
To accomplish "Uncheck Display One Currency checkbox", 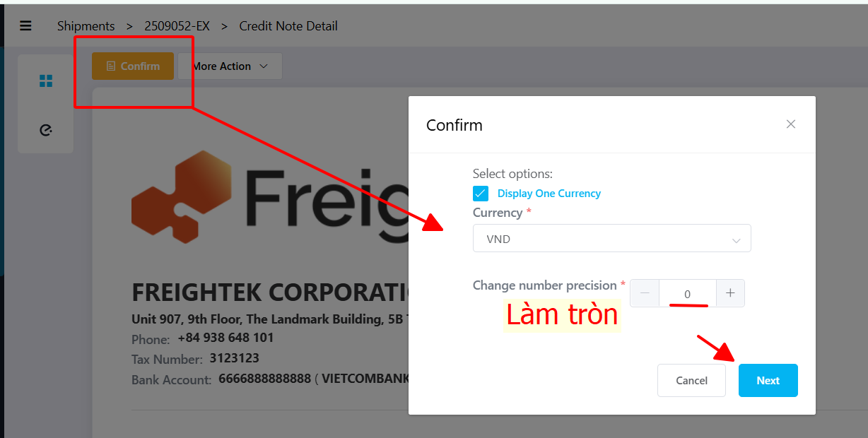I will 481,194.
